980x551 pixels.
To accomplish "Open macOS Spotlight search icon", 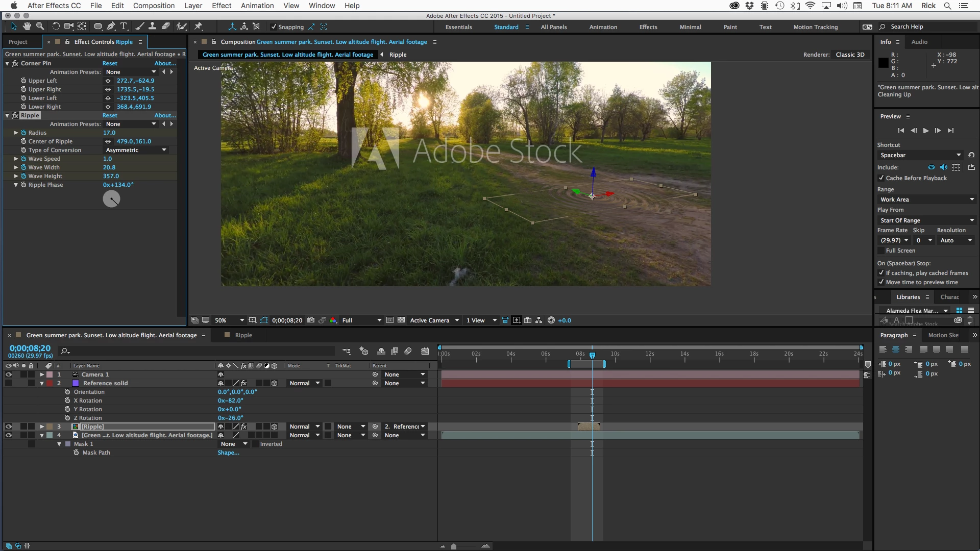I will (947, 6).
